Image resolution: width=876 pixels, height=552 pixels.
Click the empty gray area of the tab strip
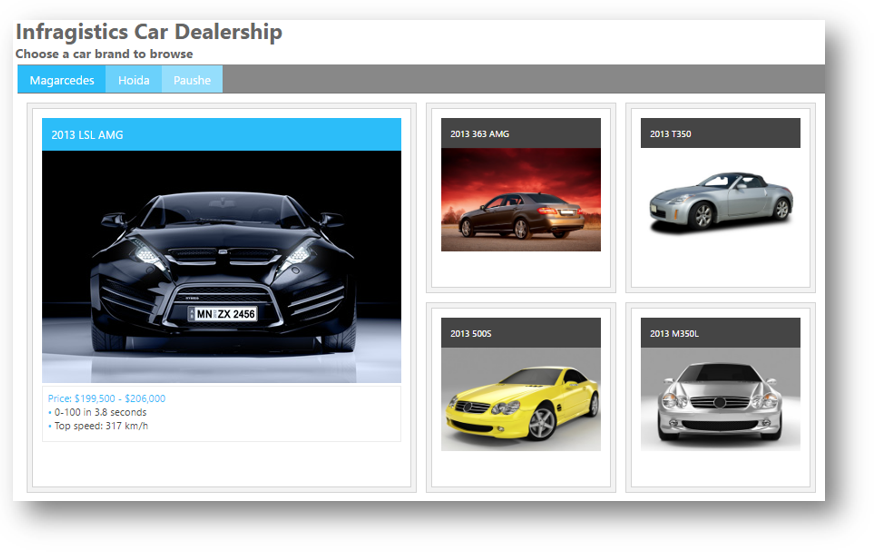(520, 79)
